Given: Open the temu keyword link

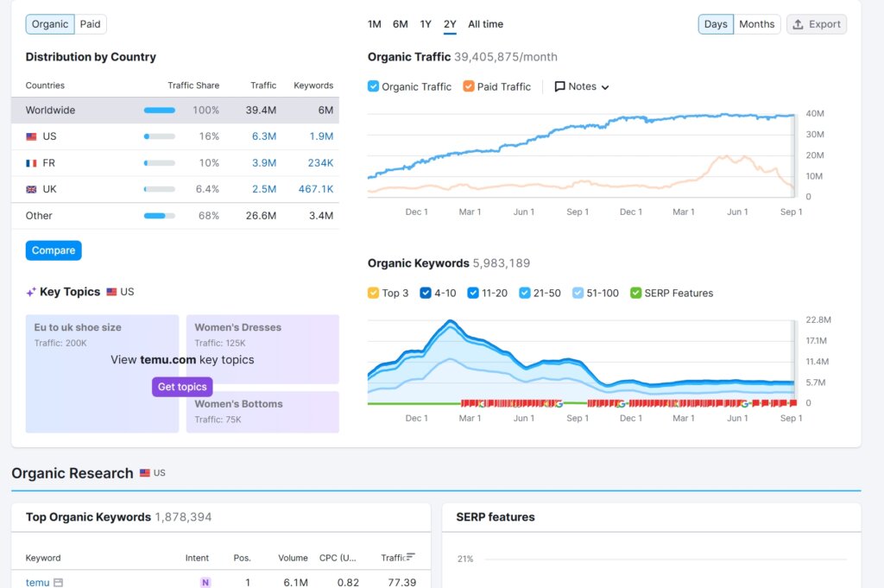Looking at the screenshot, I should (x=37, y=583).
